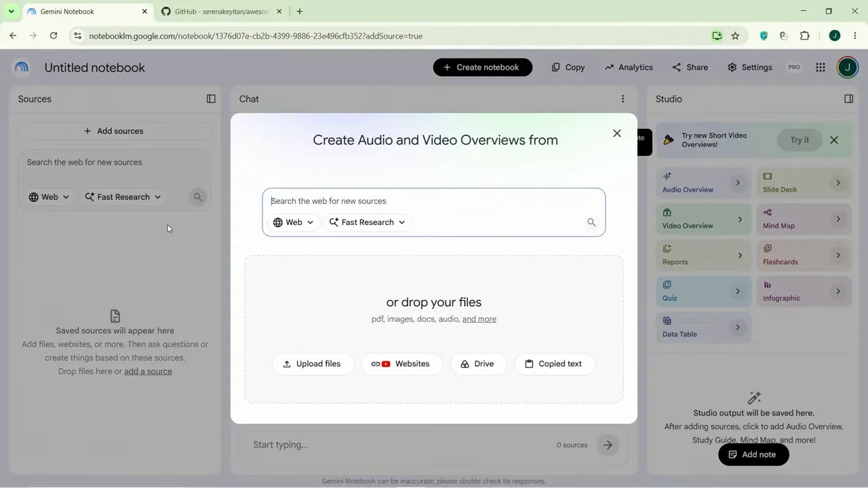Open the Web dropdown in the dialog
Viewport: 868px width, 488px height.
click(x=294, y=222)
